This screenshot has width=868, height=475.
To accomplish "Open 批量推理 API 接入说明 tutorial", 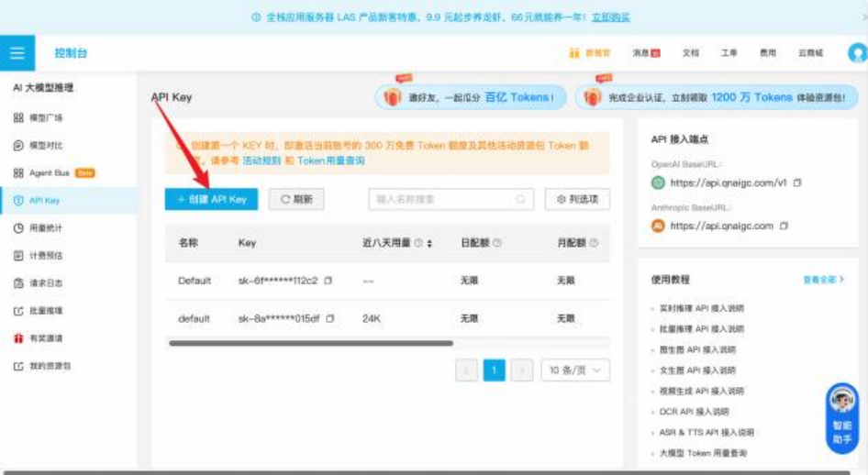I will click(701, 328).
